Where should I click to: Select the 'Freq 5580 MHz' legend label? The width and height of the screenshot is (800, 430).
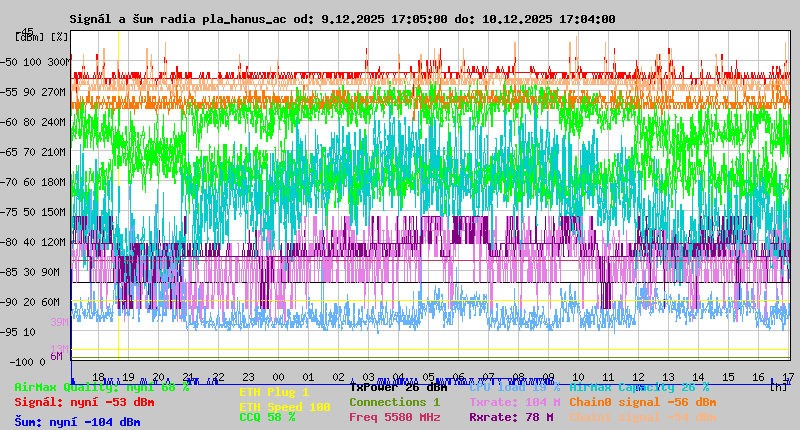[394, 417]
